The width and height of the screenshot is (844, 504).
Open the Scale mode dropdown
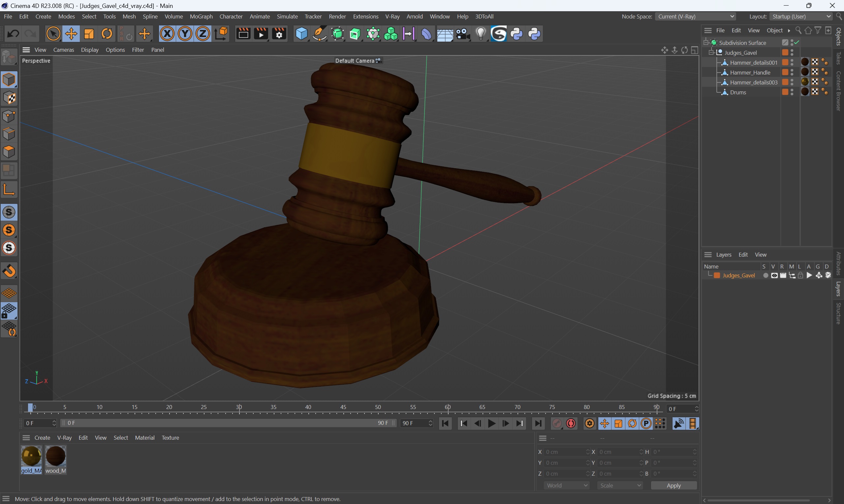[x=620, y=485]
